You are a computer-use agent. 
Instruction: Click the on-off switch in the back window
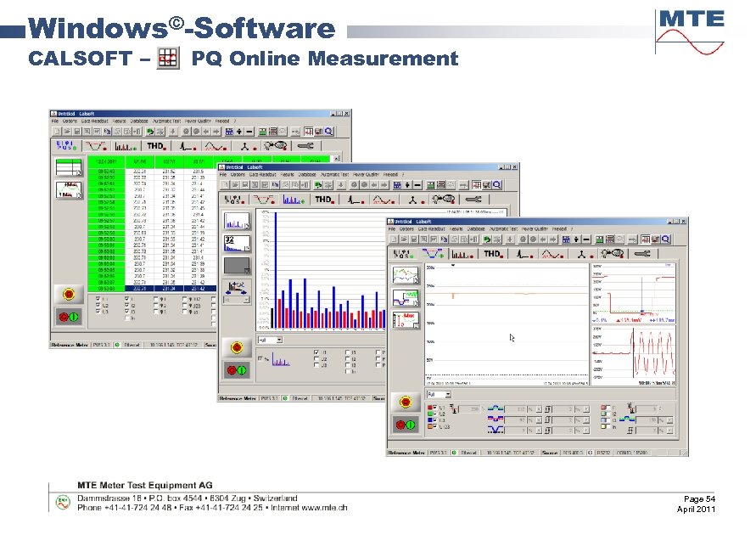[x=69, y=317]
